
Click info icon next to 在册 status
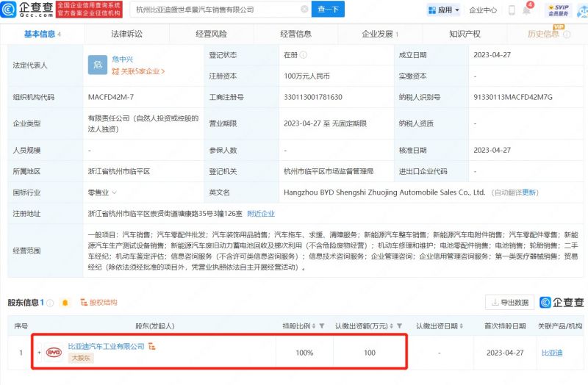(304, 55)
